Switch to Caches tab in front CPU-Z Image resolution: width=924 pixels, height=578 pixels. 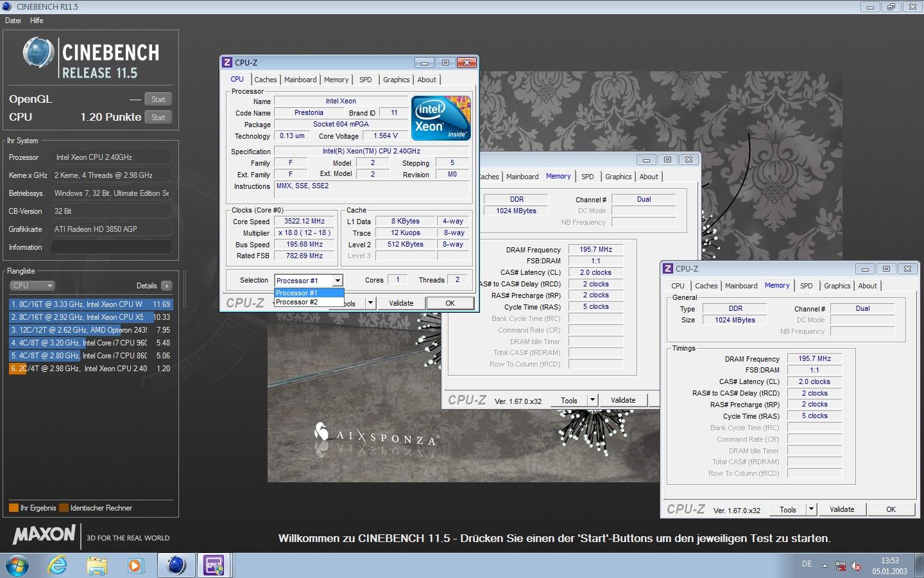point(265,80)
